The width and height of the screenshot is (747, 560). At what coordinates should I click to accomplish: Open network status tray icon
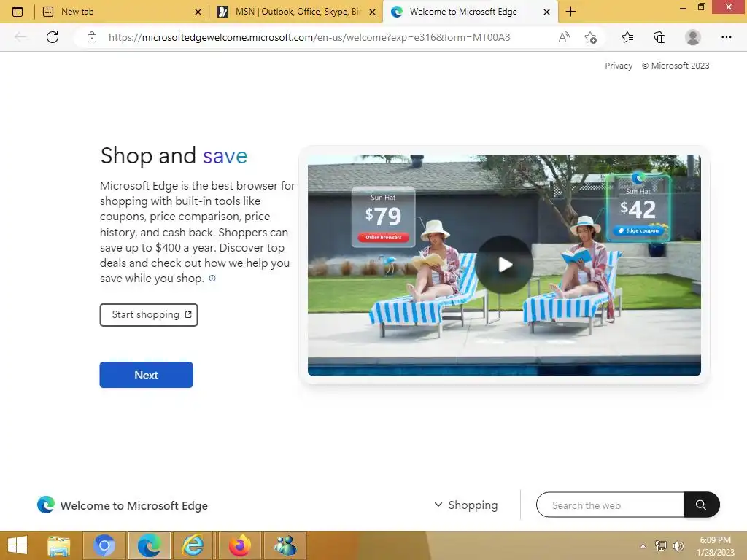coord(661,545)
